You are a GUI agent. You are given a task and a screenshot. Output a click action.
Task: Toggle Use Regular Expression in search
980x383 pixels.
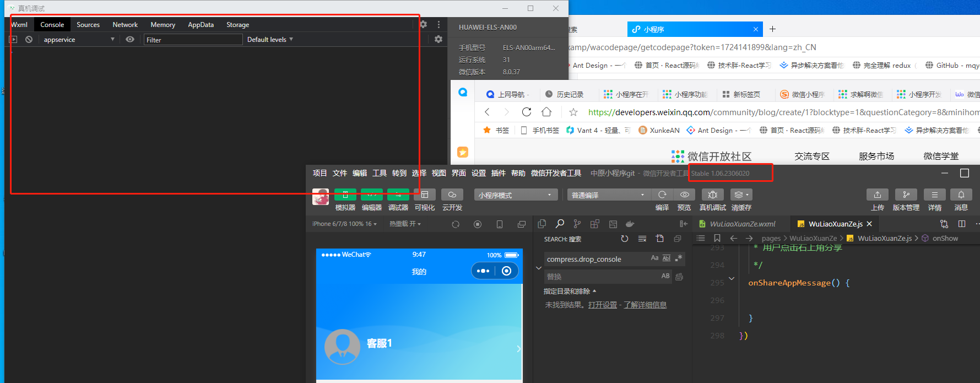[679, 258]
